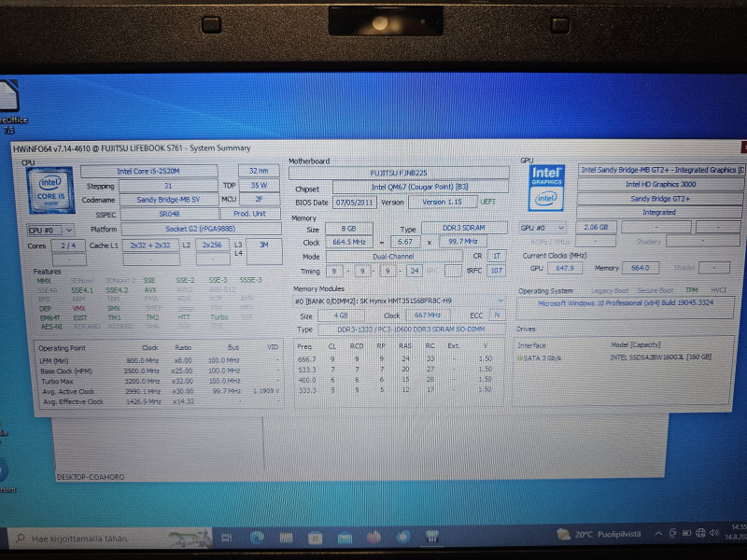The height and width of the screenshot is (560, 747).
Task: Click the 35 W TDP field
Action: pyautogui.click(x=259, y=185)
